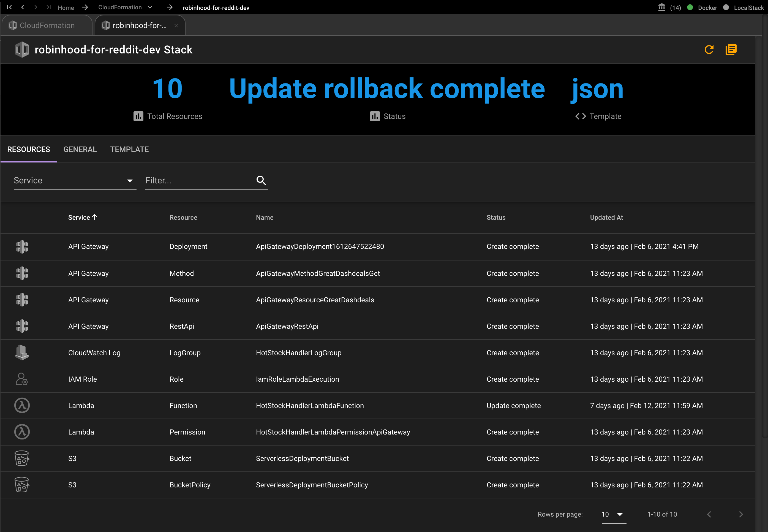Jump to last history entry icon
Screen dimensions: 768x532
pyautogui.click(x=49, y=7)
